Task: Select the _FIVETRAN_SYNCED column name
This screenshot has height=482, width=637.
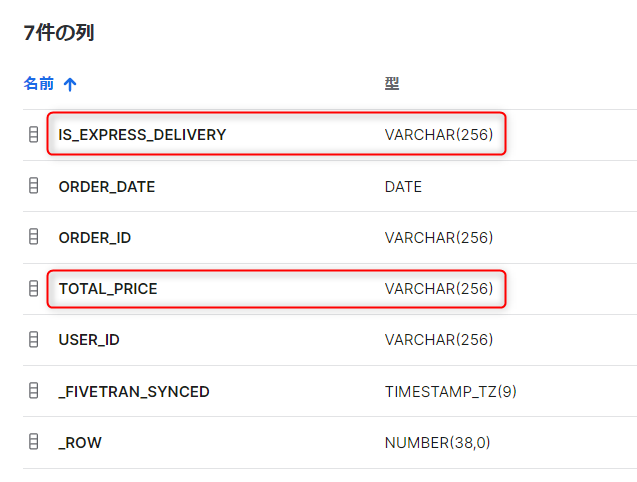Action: pyautogui.click(x=134, y=392)
